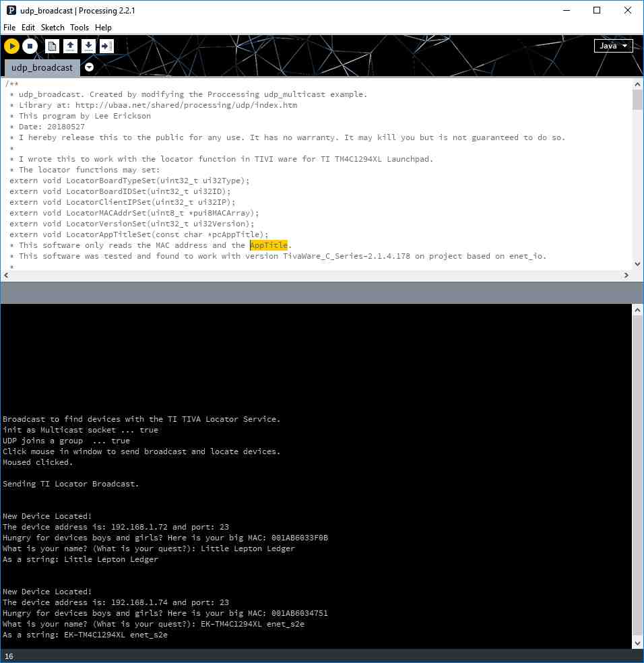Click the editor scroll up arrow
This screenshot has height=663, width=644.
tap(637, 84)
